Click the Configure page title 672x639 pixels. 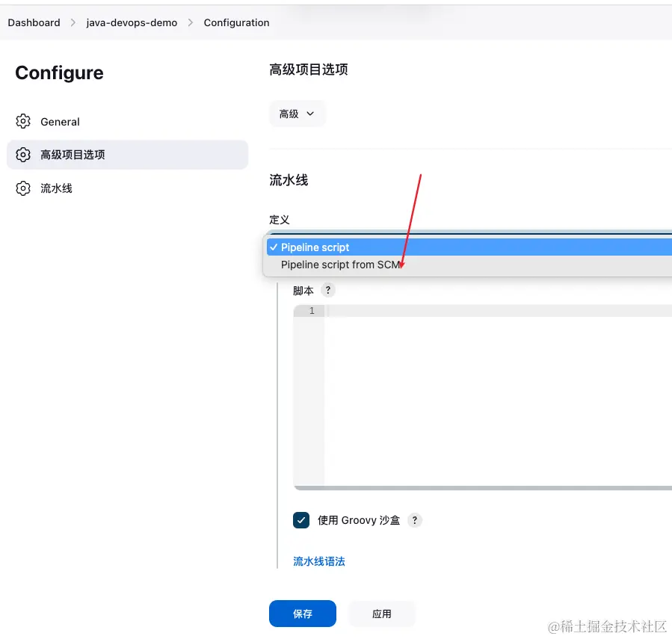59,72
